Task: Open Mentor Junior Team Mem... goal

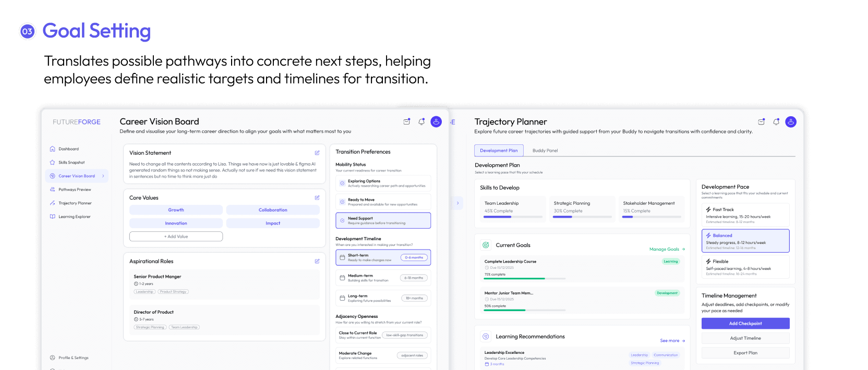Action: (x=583, y=301)
